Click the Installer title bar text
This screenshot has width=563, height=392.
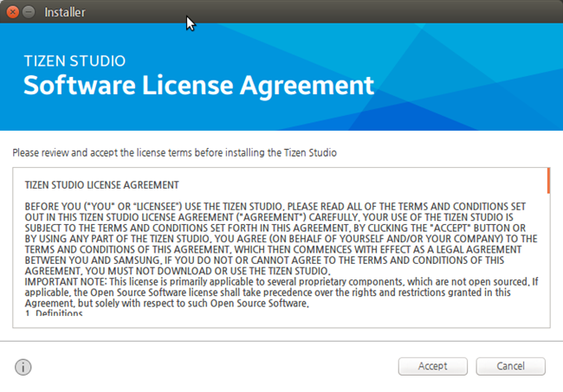(x=64, y=12)
